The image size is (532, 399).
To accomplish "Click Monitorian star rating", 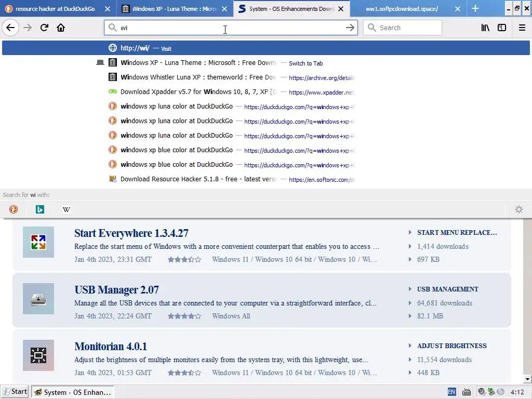I will coord(184,373).
